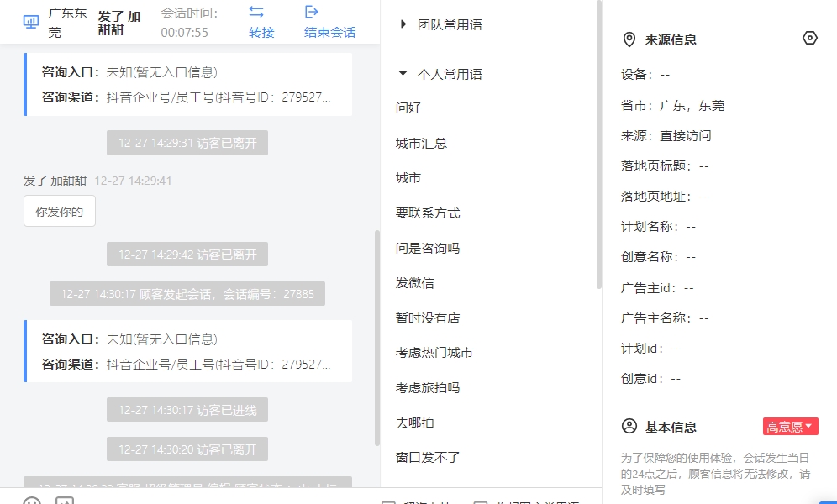Screen dimensions: 837x504
Task: Click the 计划id field
Action: click(x=651, y=349)
